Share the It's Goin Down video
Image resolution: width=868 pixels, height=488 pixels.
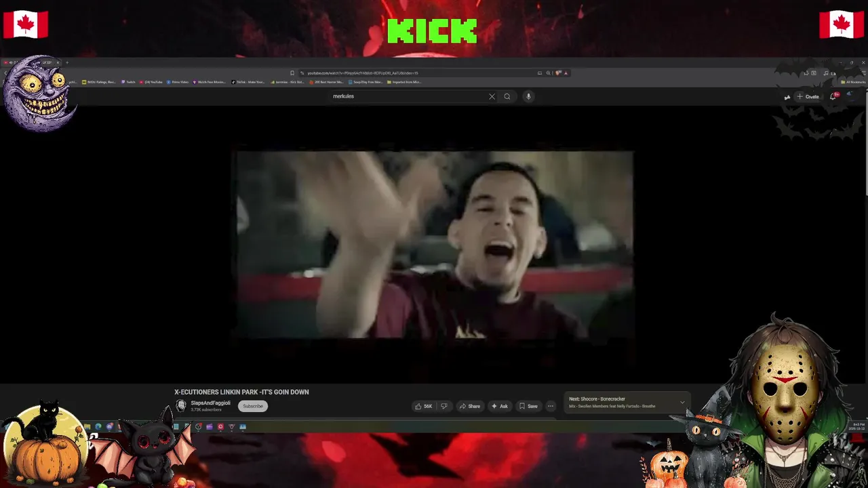point(469,406)
